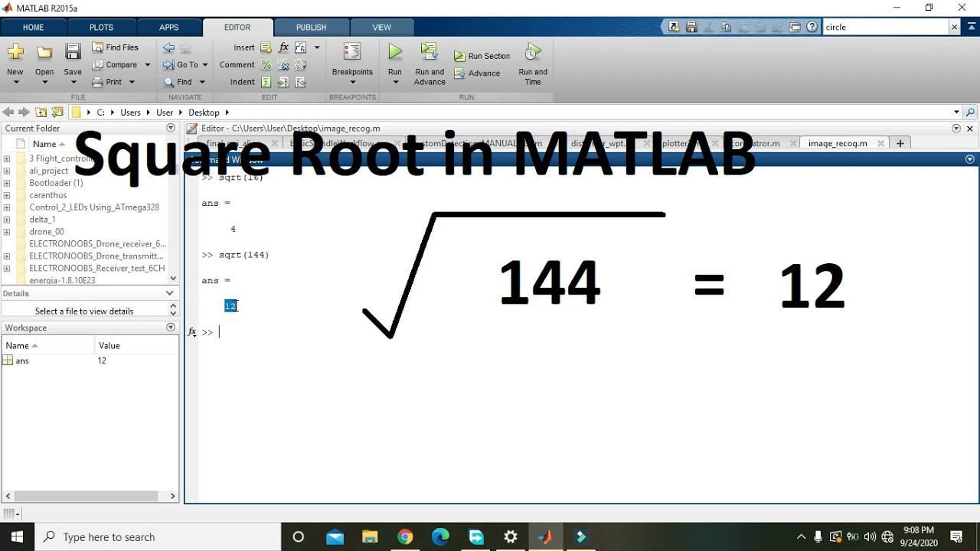Switch to the PUBLISH ribbon tab
Image resolution: width=980 pixels, height=551 pixels.
pos(311,28)
